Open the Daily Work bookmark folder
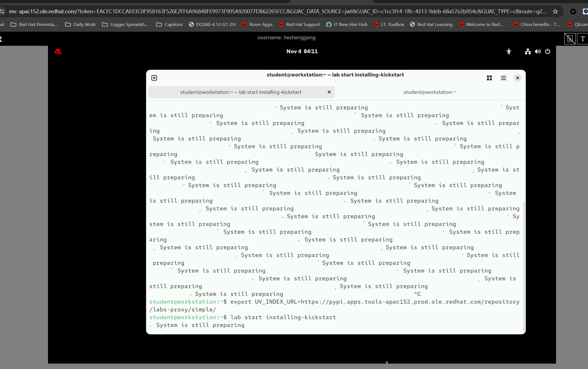This screenshot has width=588, height=369. (x=80, y=25)
